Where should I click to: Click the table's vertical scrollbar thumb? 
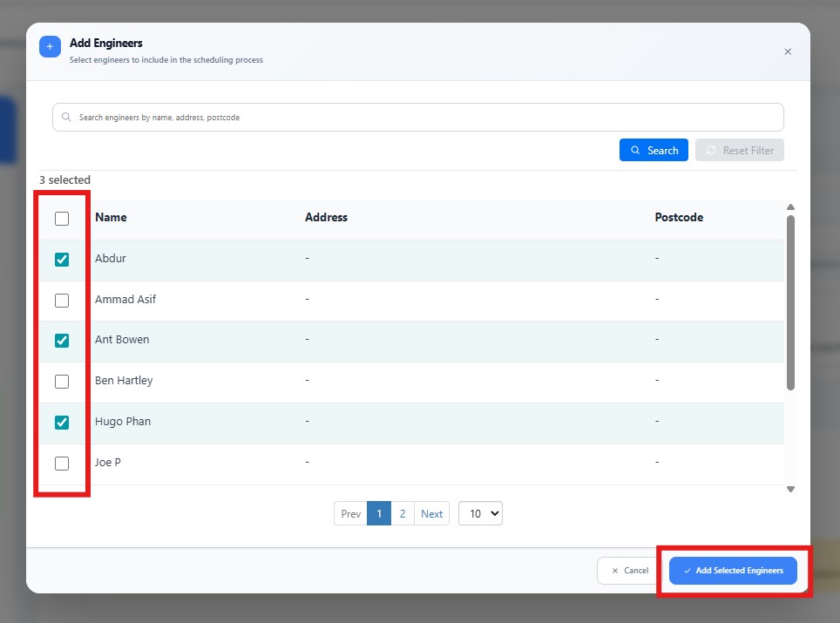click(790, 302)
